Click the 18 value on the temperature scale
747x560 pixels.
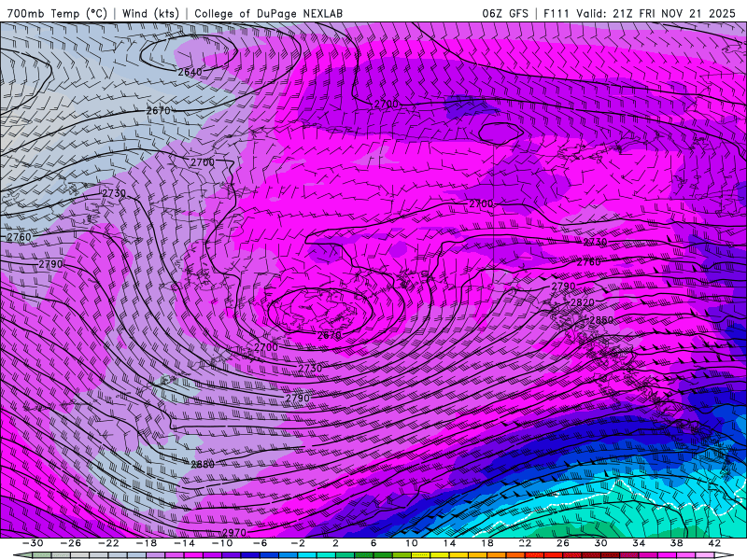487,543
